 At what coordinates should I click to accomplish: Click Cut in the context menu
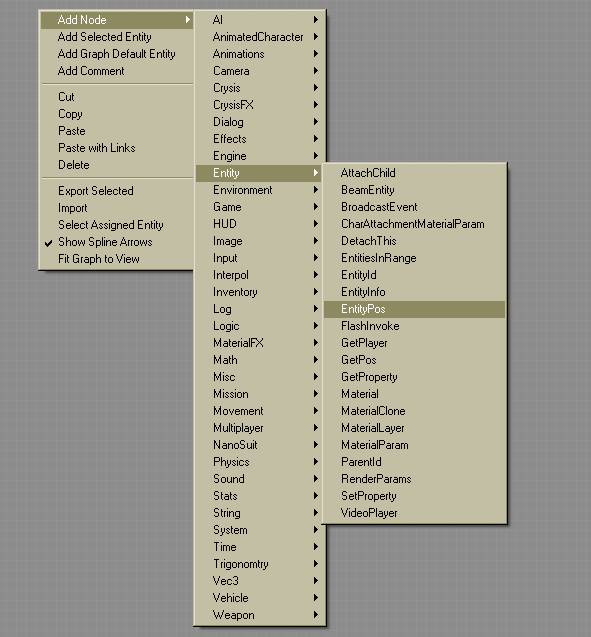click(x=117, y=97)
